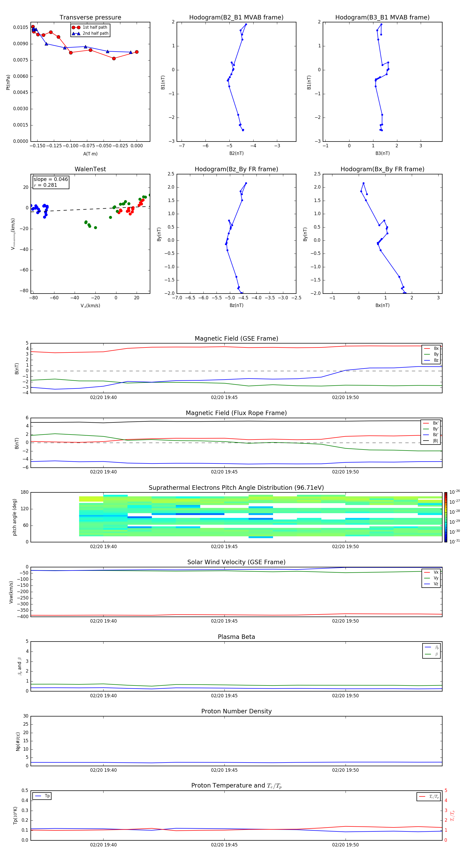Click the 'Hodogram(B3_B1 MVAB frame)' title
473x868 pixels.
tap(382, 18)
